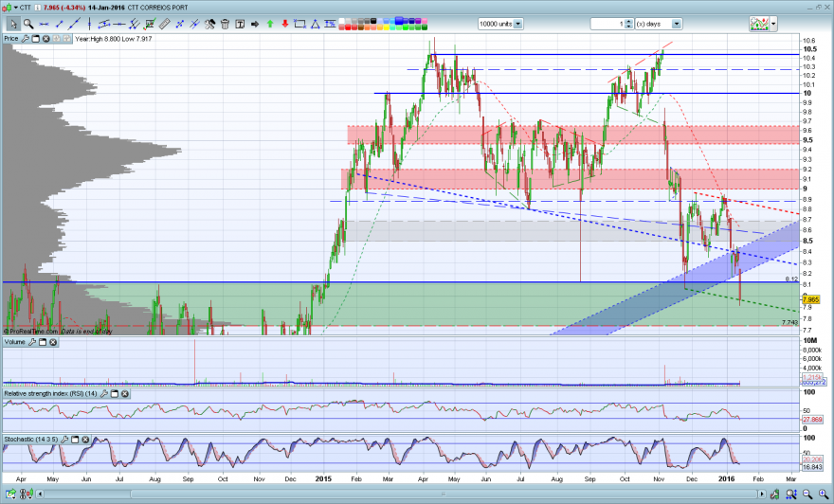
Task: Open the ruler measurement tool
Action: 164,24
